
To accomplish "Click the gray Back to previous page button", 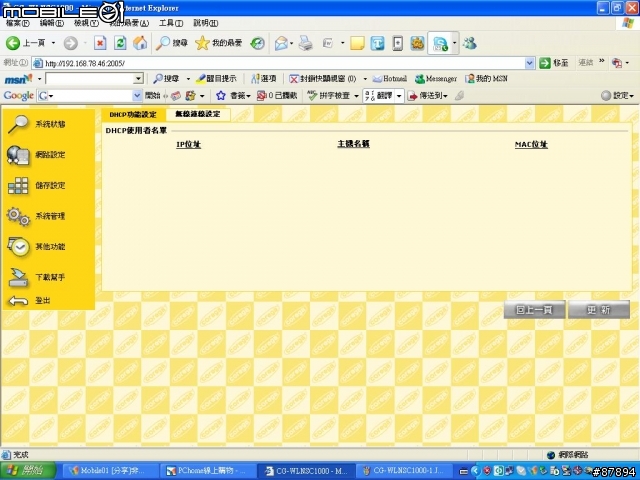I will click(534, 310).
